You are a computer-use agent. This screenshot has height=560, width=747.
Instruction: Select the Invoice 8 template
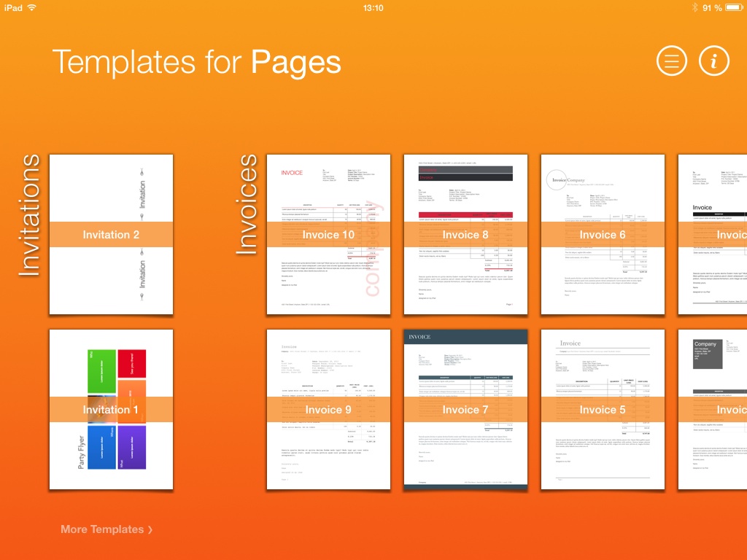pyautogui.click(x=465, y=235)
